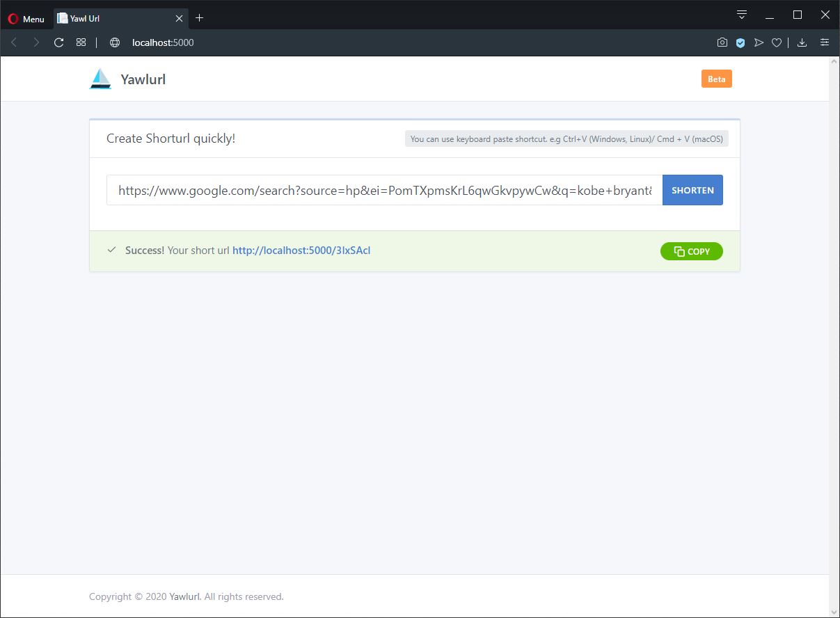Click the orange Beta badge
840x618 pixels.
click(x=716, y=79)
